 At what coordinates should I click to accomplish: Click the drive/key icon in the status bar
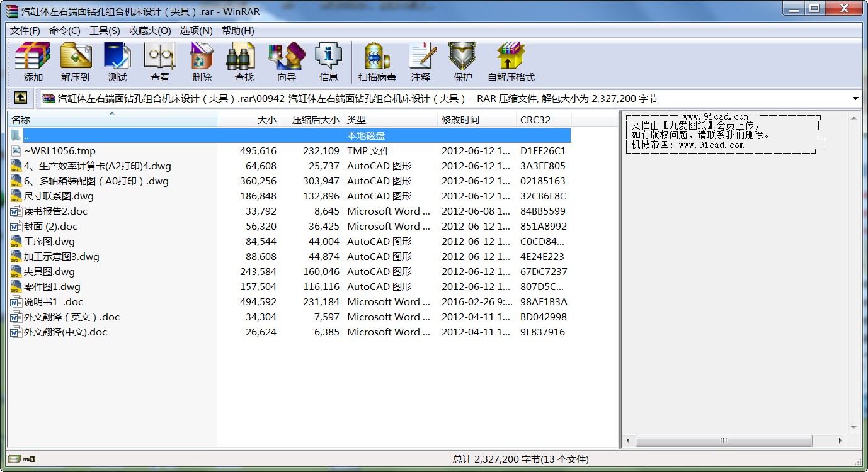(22, 459)
